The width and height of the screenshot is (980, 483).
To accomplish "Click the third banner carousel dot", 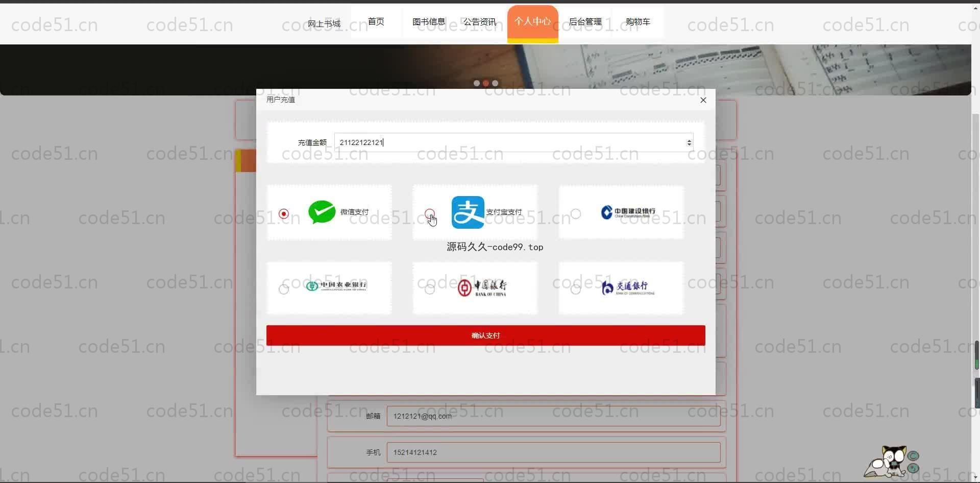I will click(x=495, y=83).
